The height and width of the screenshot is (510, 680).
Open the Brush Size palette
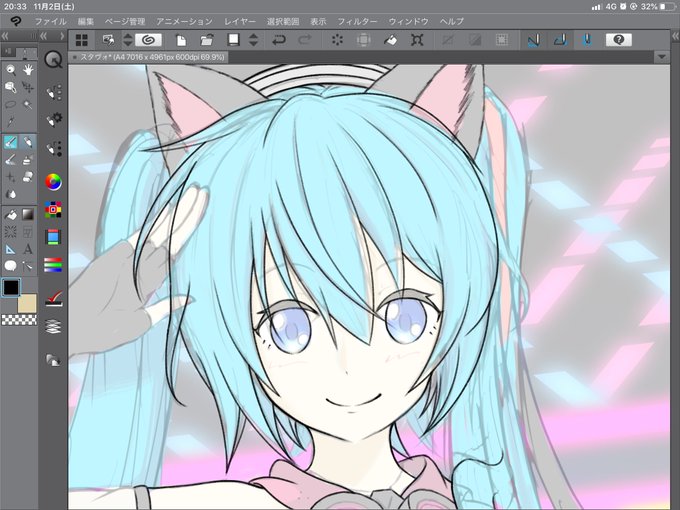[x=53, y=148]
